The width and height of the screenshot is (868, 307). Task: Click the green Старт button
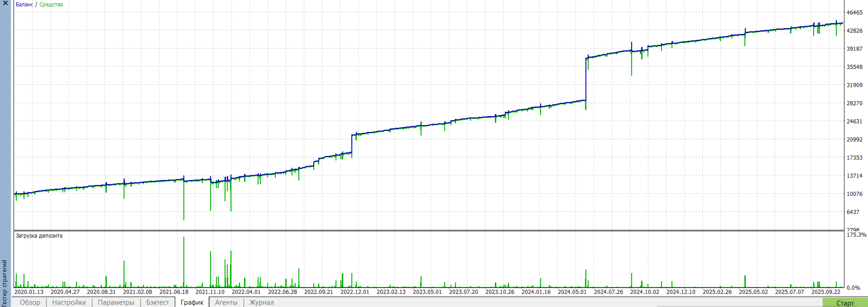[845, 303]
